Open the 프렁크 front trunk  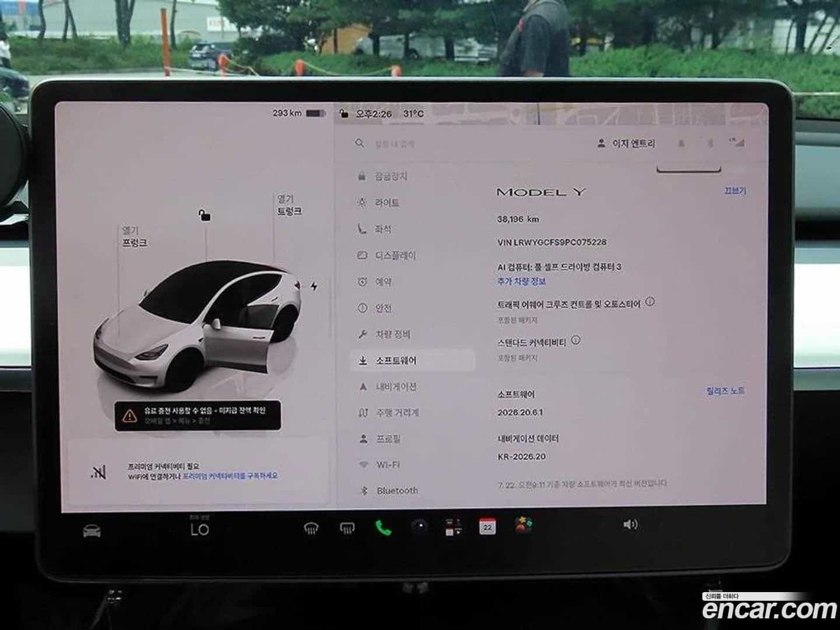click(134, 237)
